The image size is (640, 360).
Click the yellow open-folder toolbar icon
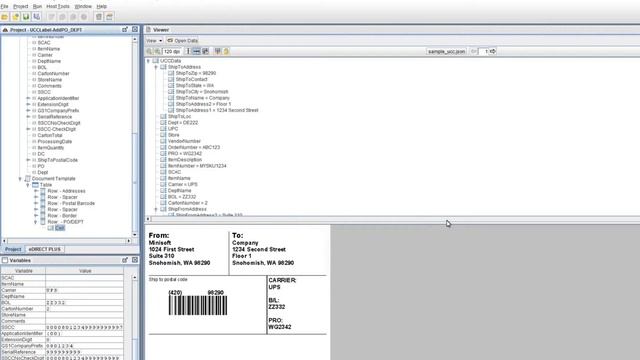[x=5, y=17]
